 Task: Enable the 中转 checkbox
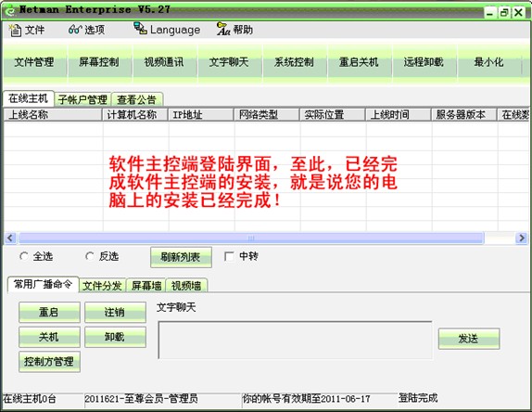pos(229,256)
